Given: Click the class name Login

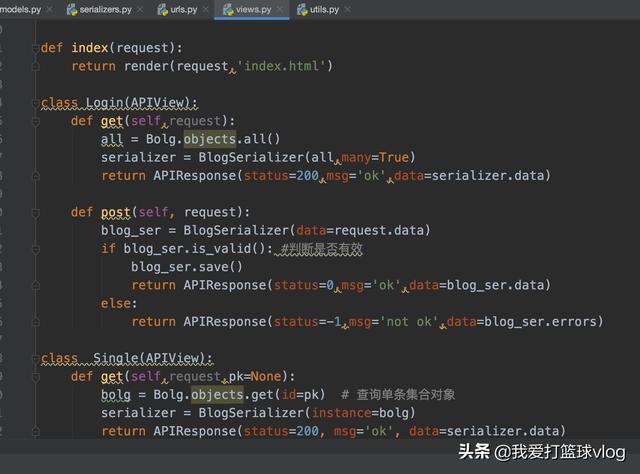Looking at the screenshot, I should 105,102.
